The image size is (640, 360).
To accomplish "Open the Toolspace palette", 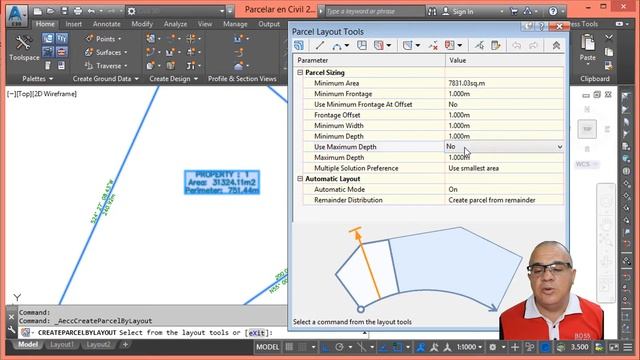I will 24,48.
